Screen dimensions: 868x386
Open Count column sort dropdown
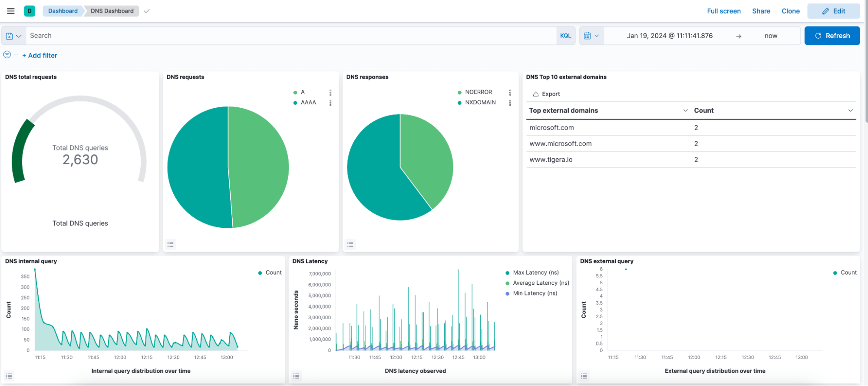pos(851,110)
